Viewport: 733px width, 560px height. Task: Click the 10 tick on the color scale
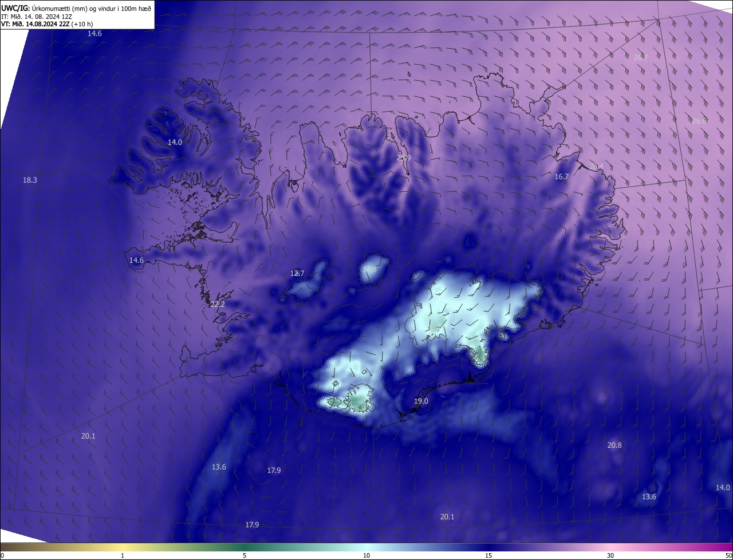(366, 555)
